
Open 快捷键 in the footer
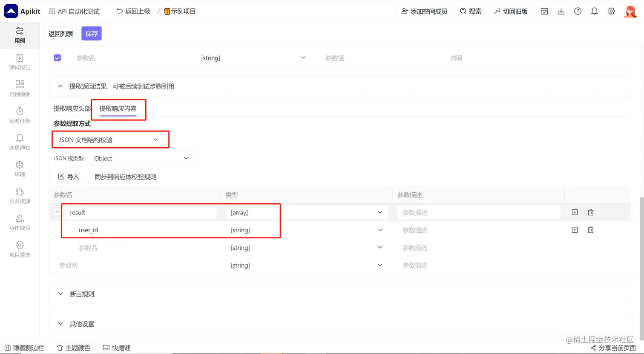117,348
